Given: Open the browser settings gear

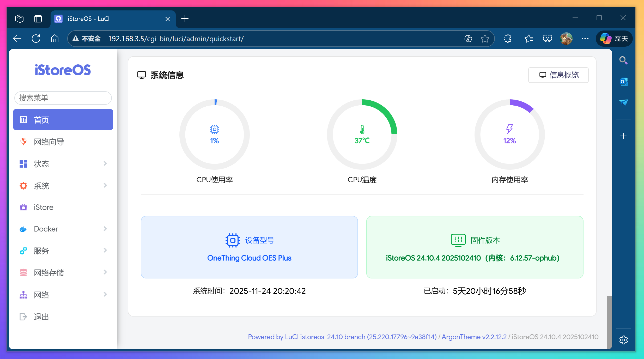Looking at the screenshot, I should coord(624,340).
